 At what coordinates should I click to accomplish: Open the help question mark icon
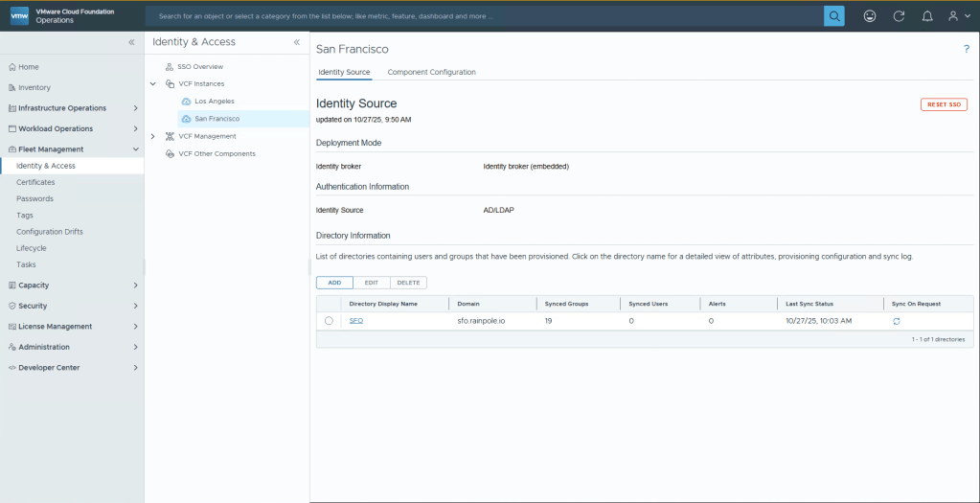click(966, 49)
